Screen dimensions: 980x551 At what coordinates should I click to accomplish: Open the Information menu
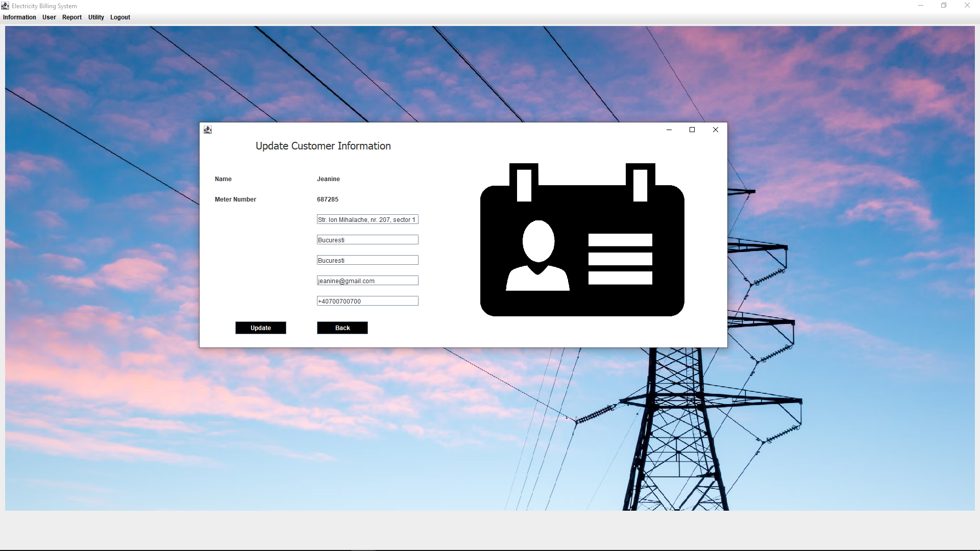pyautogui.click(x=19, y=17)
